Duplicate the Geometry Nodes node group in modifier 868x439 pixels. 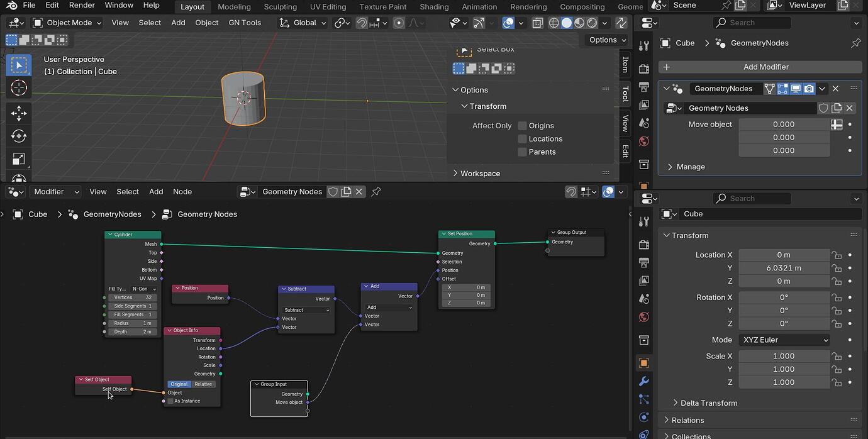[837, 108]
